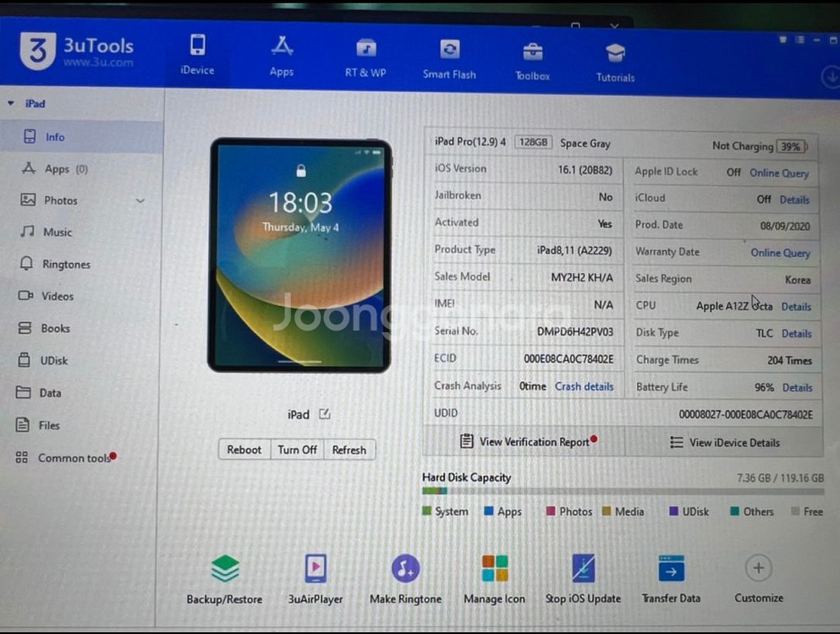Click ECID value 000E08CA0C78402E
Screen dimensions: 840x634
pyautogui.click(x=568, y=358)
